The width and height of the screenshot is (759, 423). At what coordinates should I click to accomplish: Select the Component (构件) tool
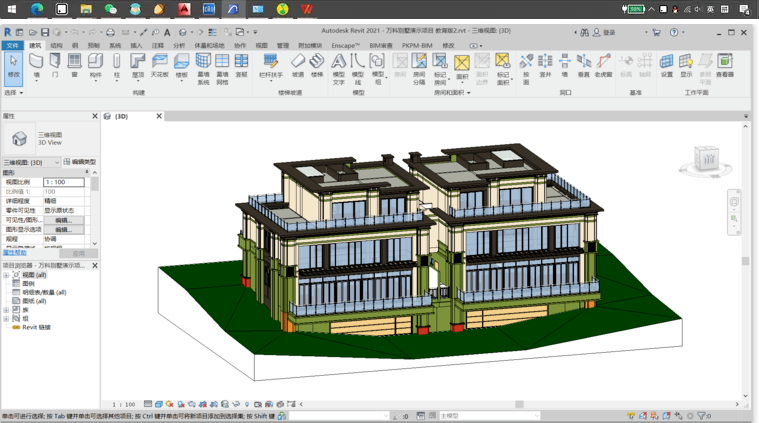[x=95, y=65]
